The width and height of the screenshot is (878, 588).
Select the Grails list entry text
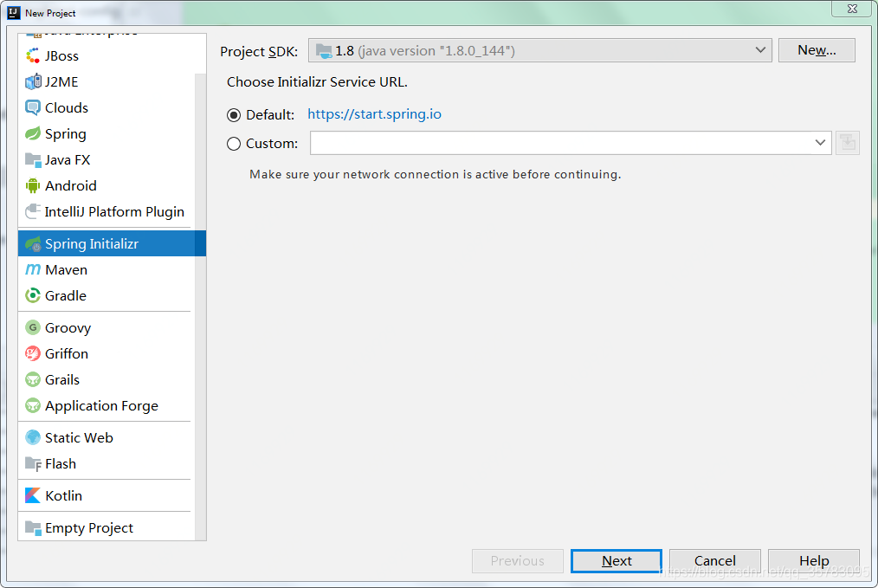[62, 379]
